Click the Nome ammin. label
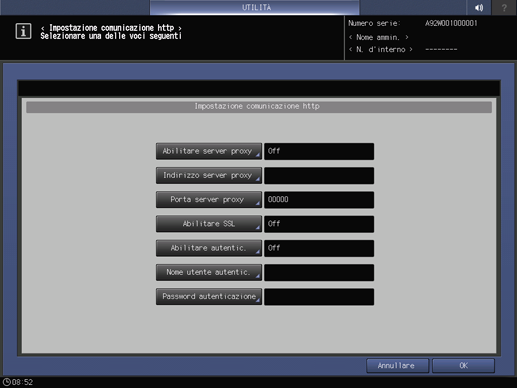Screen dimensions: 517x388 coord(378,37)
